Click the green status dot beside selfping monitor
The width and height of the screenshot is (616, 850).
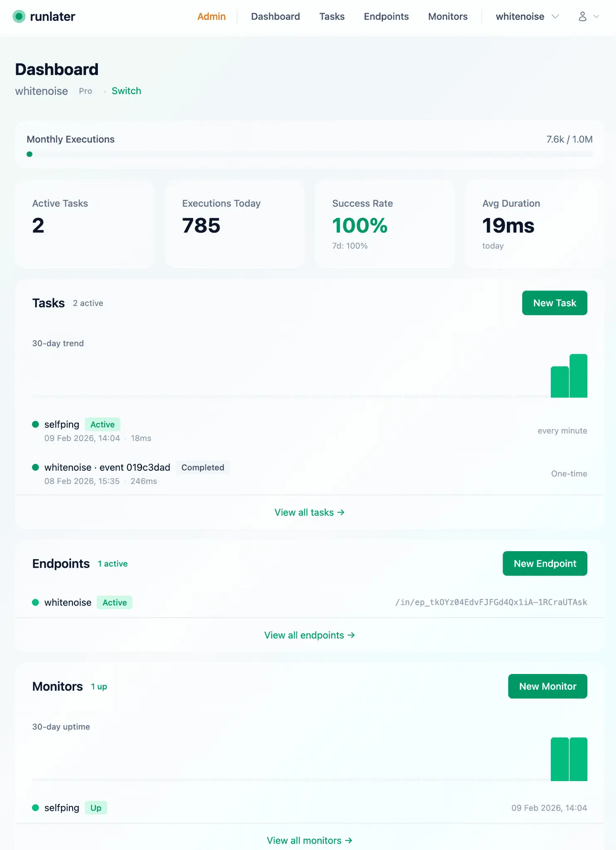[x=35, y=808]
